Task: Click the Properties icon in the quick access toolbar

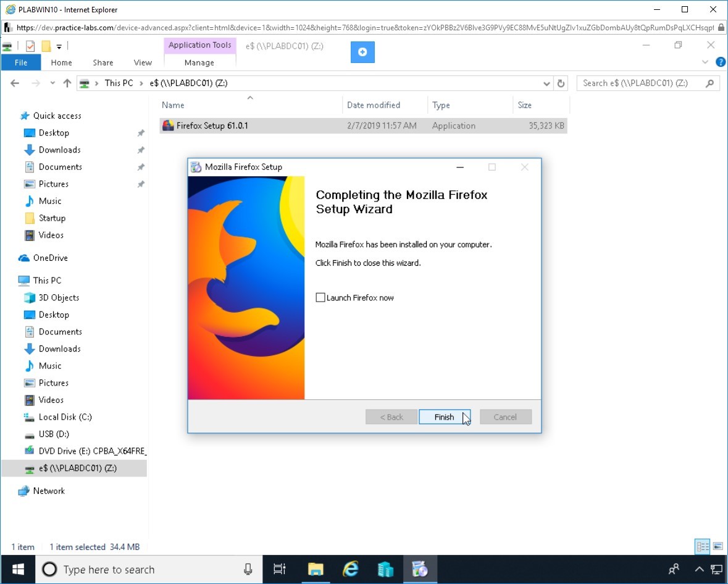Action: click(x=30, y=46)
